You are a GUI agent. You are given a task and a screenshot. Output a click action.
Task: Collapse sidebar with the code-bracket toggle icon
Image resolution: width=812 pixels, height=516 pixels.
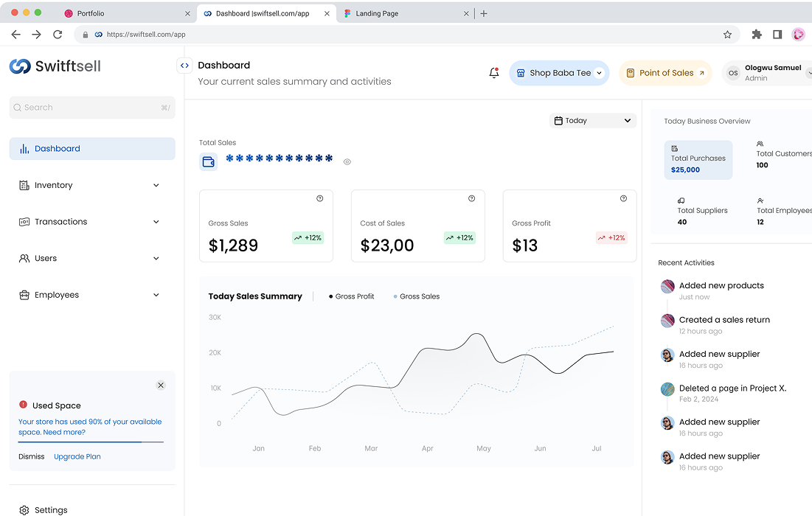pyautogui.click(x=184, y=65)
